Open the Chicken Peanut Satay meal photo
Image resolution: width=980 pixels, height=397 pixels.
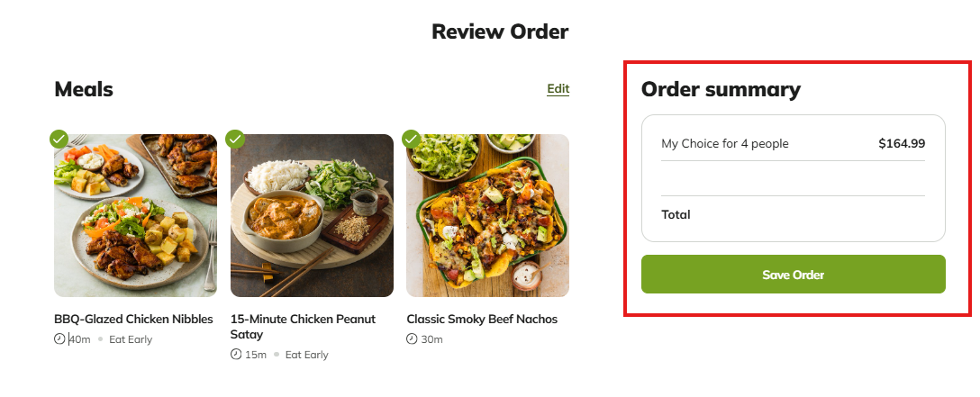(312, 216)
